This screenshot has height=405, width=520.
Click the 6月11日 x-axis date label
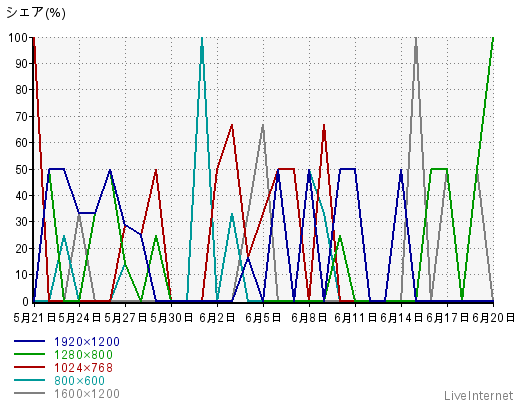point(355,318)
